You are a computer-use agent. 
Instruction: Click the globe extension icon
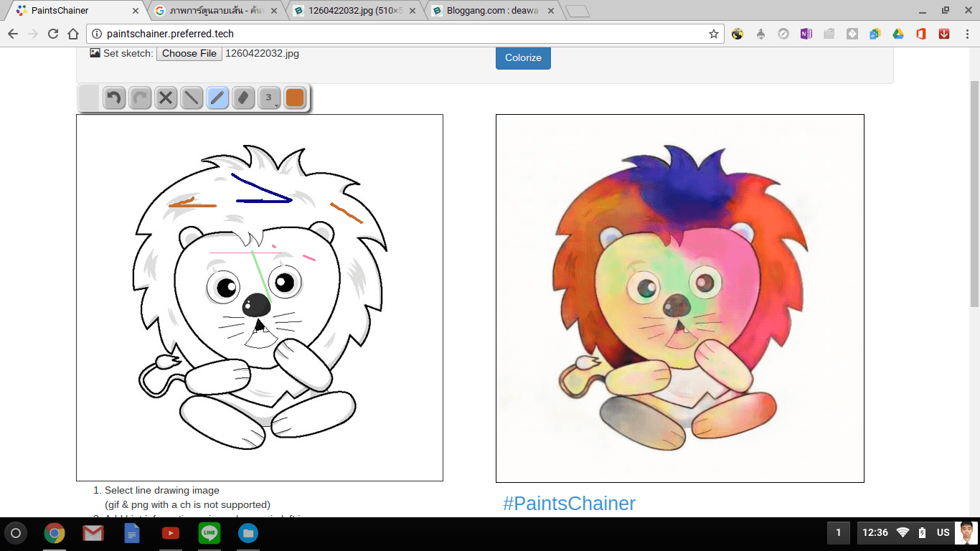pyautogui.click(x=738, y=34)
